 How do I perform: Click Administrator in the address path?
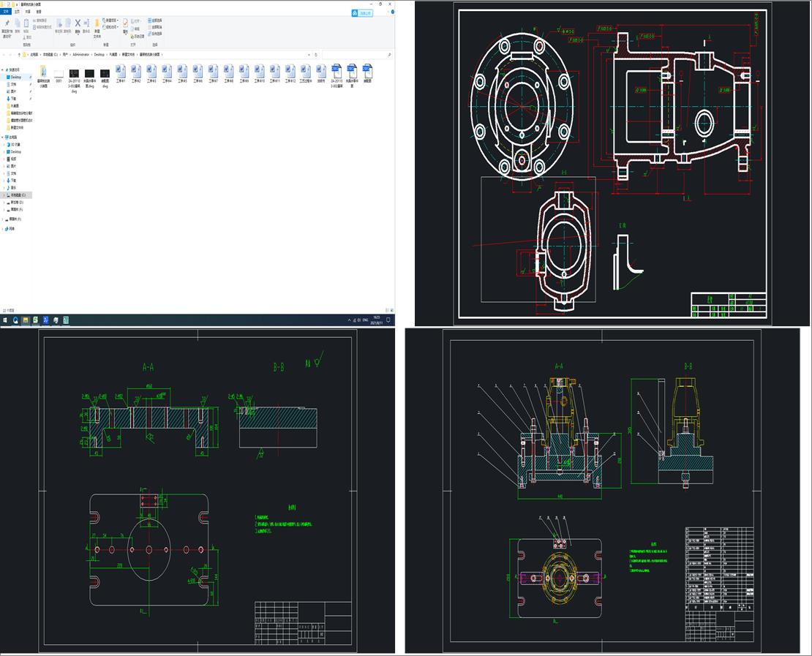[x=81, y=54]
